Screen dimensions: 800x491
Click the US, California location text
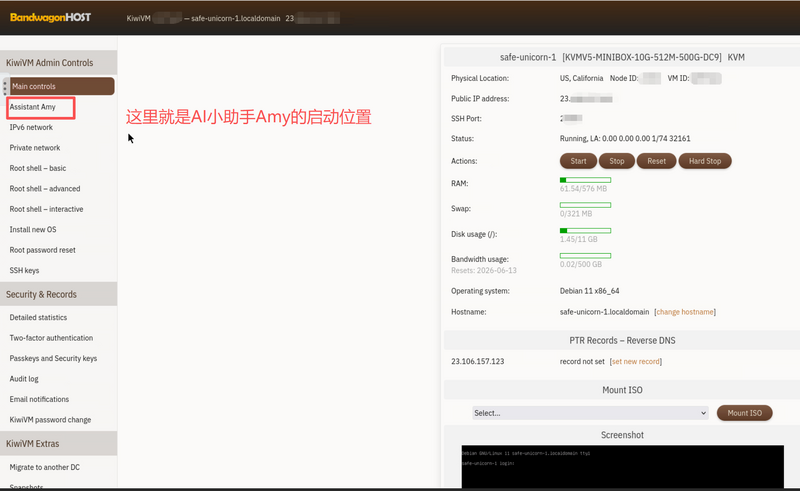coord(581,78)
